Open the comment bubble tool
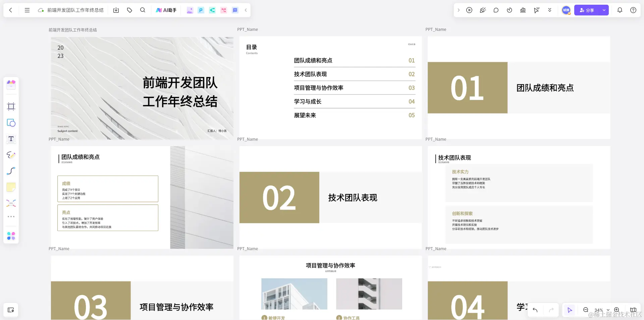The width and height of the screenshot is (644, 320). pos(496,10)
